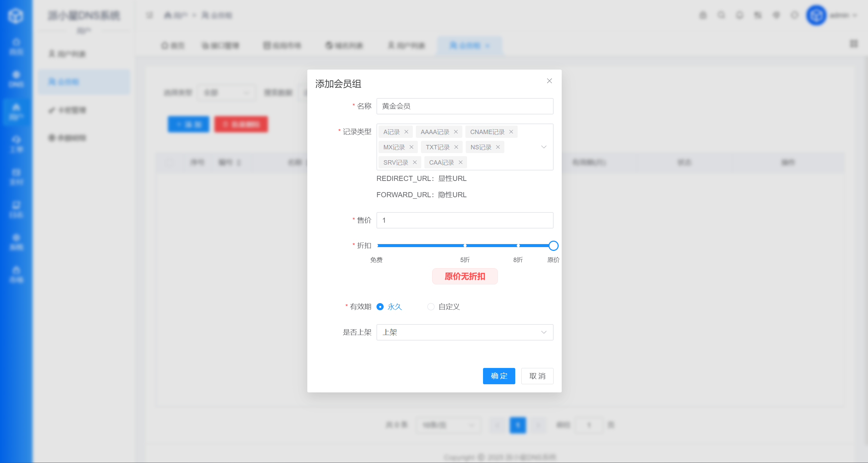Click the 取消 button

537,376
